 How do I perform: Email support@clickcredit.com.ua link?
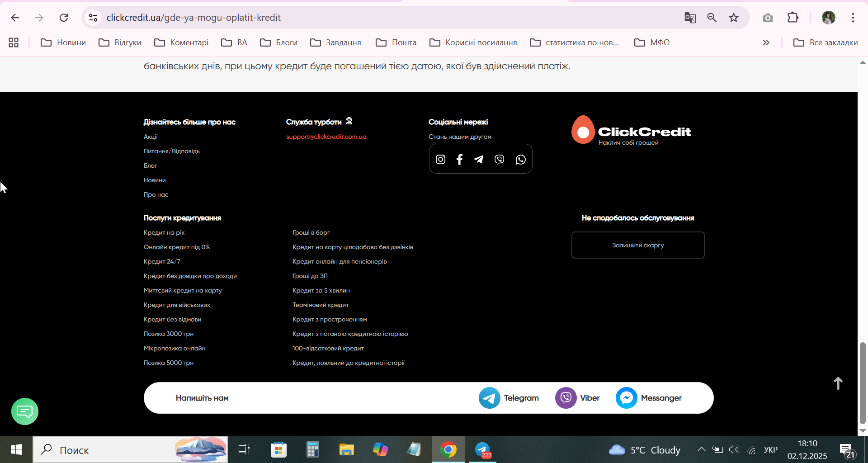coord(326,137)
